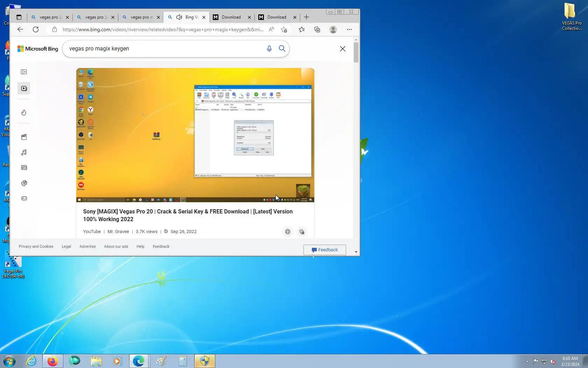The height and width of the screenshot is (368, 588).
Task: Click the page vertical scrollbar thumb
Action: pyautogui.click(x=356, y=53)
